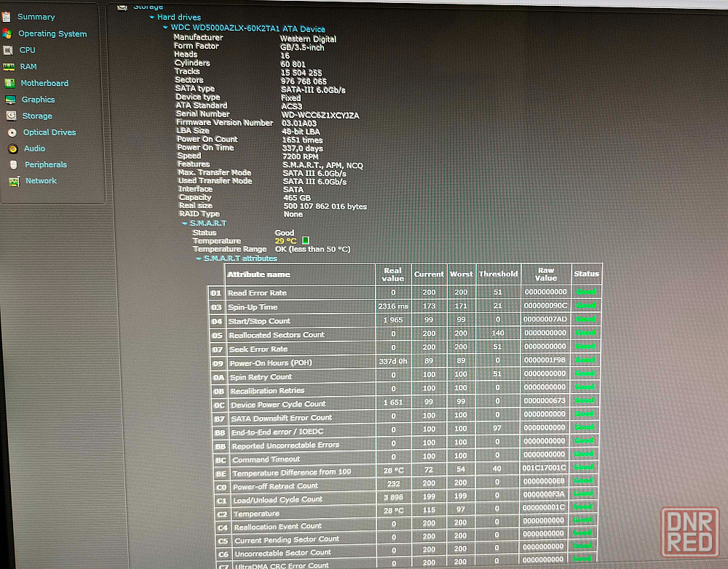Click the Graphics monitor icon
The image size is (728, 569).
pyautogui.click(x=10, y=100)
